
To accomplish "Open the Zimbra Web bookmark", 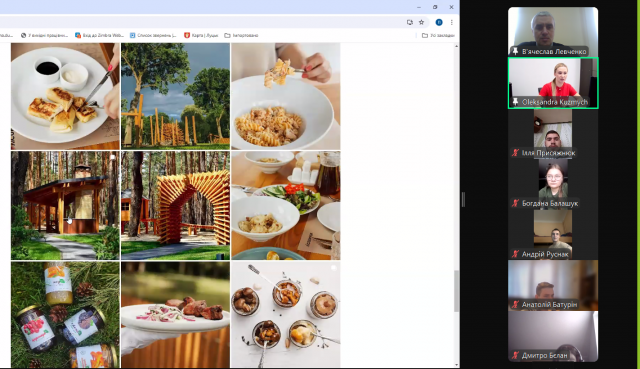I will pos(99,36).
